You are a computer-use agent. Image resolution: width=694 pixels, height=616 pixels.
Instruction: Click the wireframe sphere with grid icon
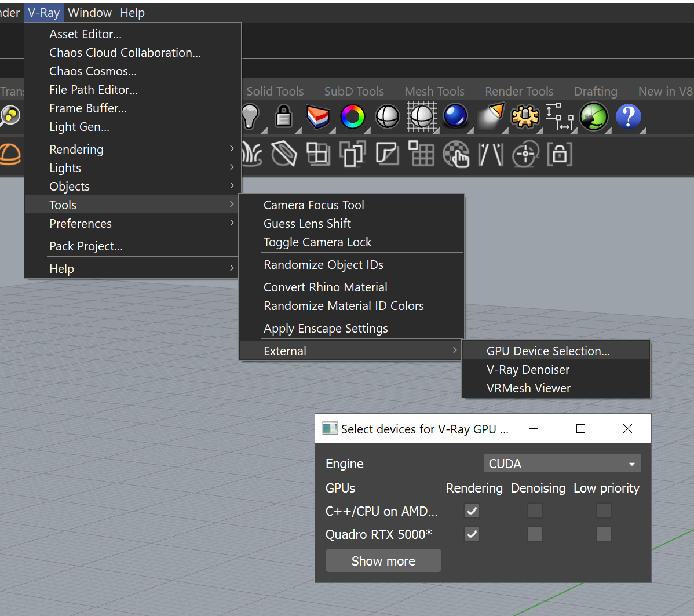click(421, 117)
